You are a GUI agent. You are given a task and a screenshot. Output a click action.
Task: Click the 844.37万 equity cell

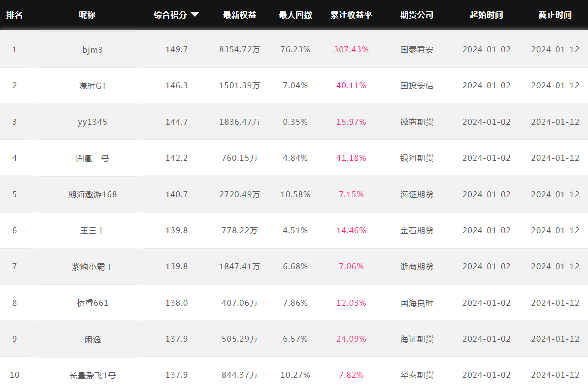239,375
